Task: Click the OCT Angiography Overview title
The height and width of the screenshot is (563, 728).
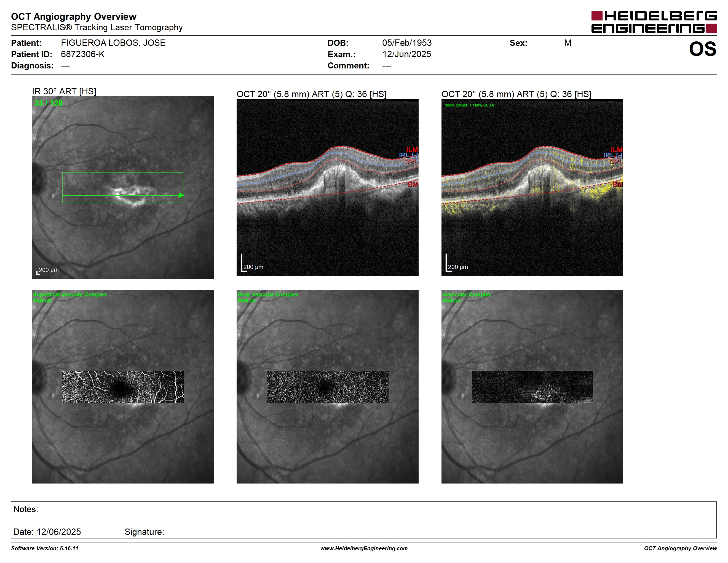Action: pyautogui.click(x=74, y=16)
